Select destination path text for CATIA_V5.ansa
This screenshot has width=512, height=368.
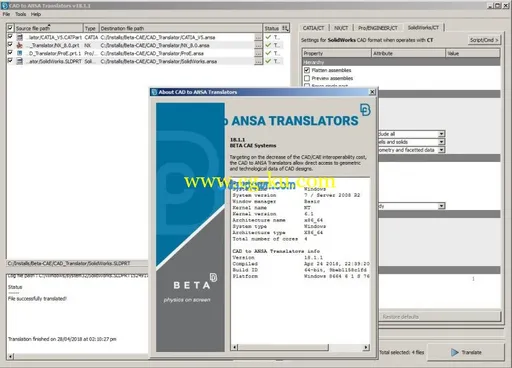click(x=158, y=37)
